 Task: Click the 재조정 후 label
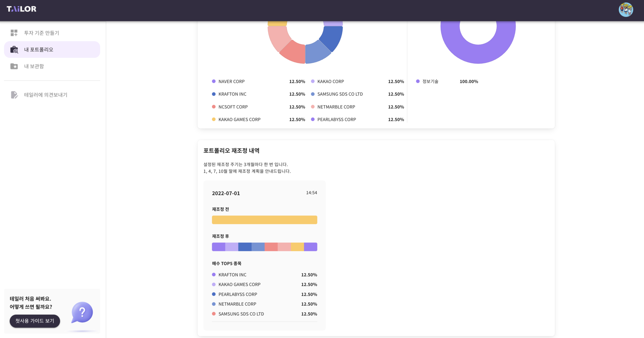(220, 236)
